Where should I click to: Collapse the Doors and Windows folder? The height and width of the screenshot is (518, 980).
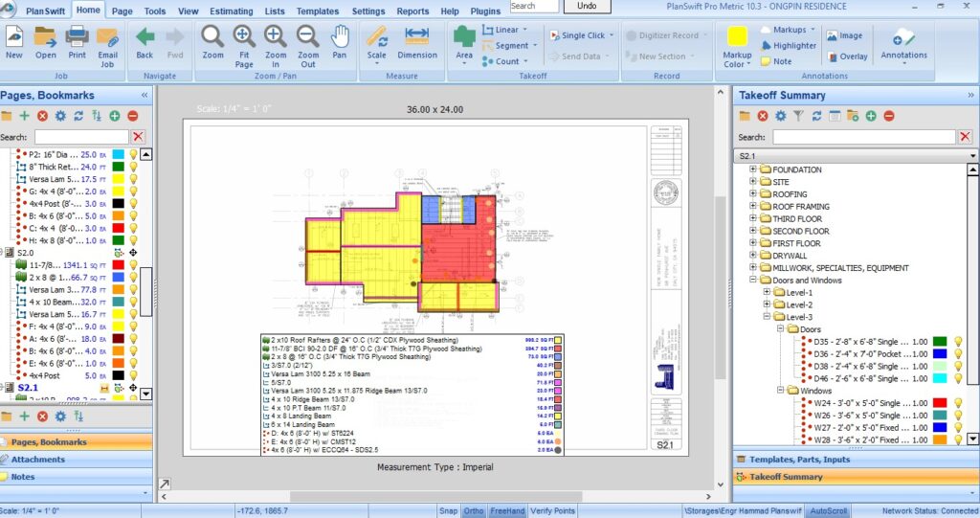[753, 281]
